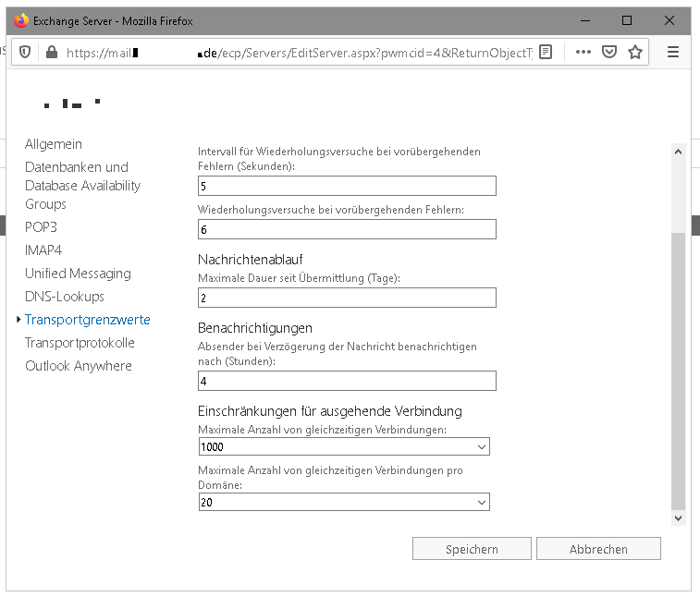The height and width of the screenshot is (597, 700).
Task: Bookmark this page with the star icon
Action: click(635, 53)
